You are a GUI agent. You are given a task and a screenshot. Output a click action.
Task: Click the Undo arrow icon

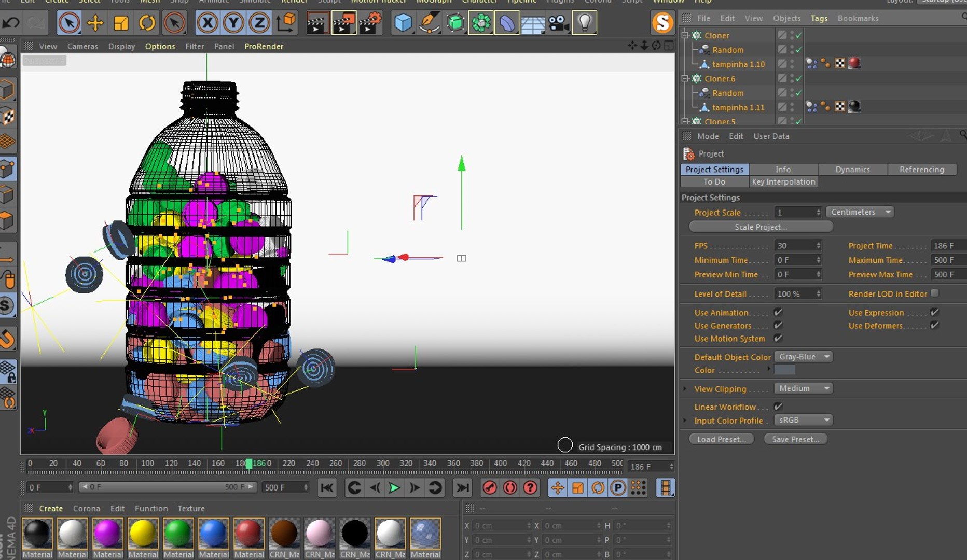click(11, 23)
